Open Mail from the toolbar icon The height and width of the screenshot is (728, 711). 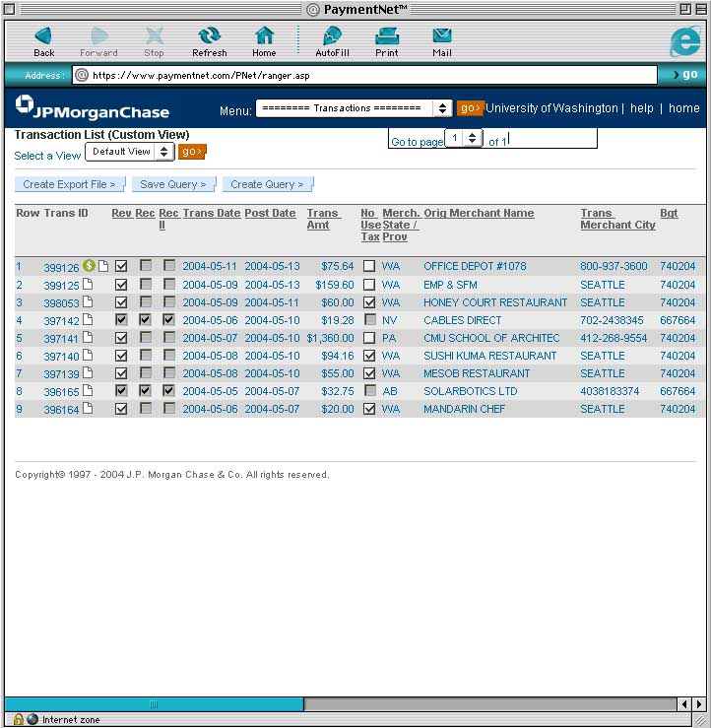[x=442, y=35]
